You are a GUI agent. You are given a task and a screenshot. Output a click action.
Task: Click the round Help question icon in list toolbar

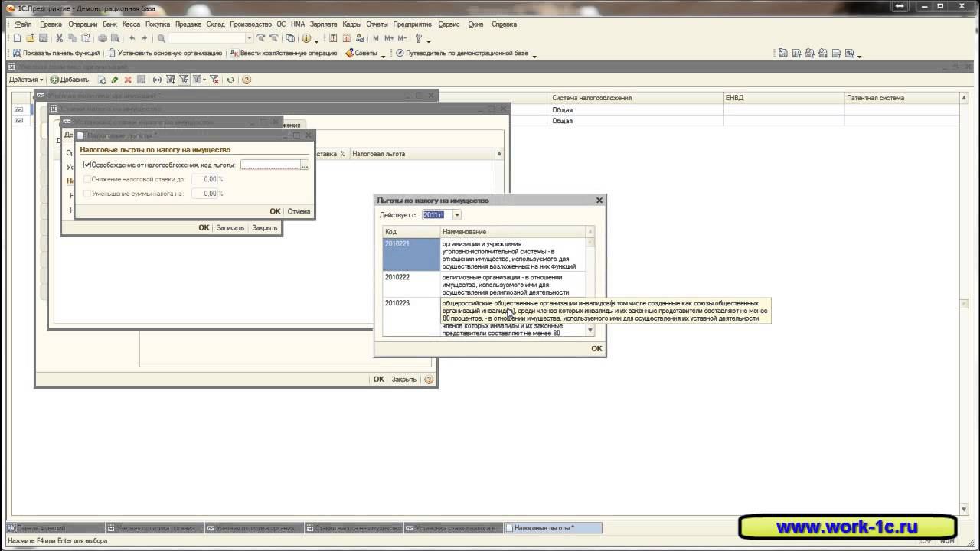pyautogui.click(x=247, y=80)
